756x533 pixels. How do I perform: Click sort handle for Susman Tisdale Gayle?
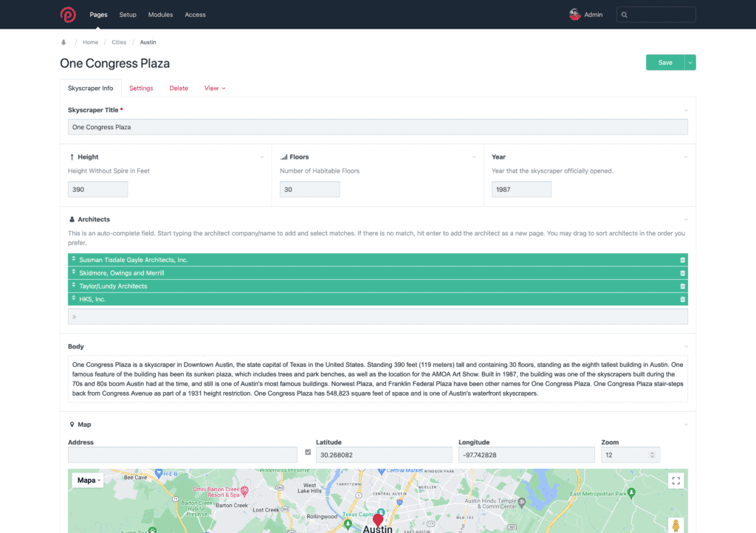click(x=74, y=259)
